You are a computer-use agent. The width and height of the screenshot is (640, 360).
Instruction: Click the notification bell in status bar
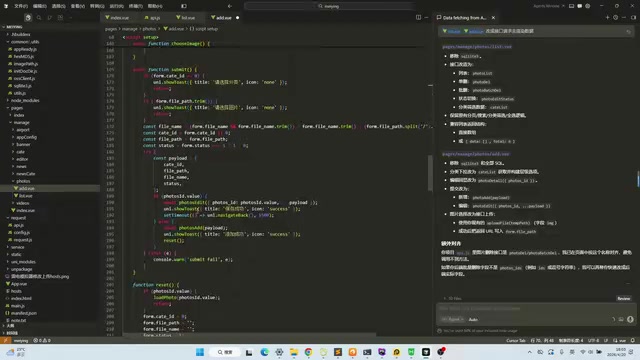point(633,340)
